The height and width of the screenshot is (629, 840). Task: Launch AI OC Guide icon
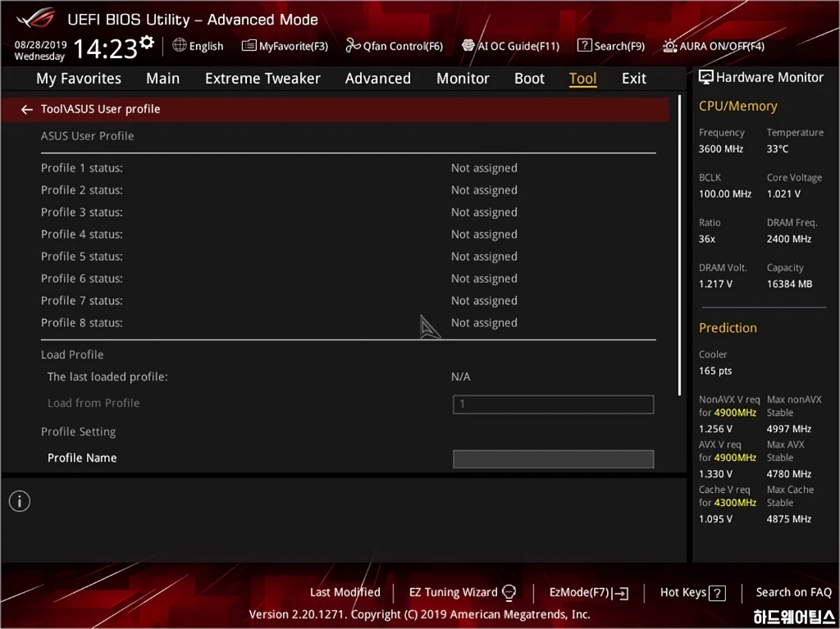click(468, 46)
